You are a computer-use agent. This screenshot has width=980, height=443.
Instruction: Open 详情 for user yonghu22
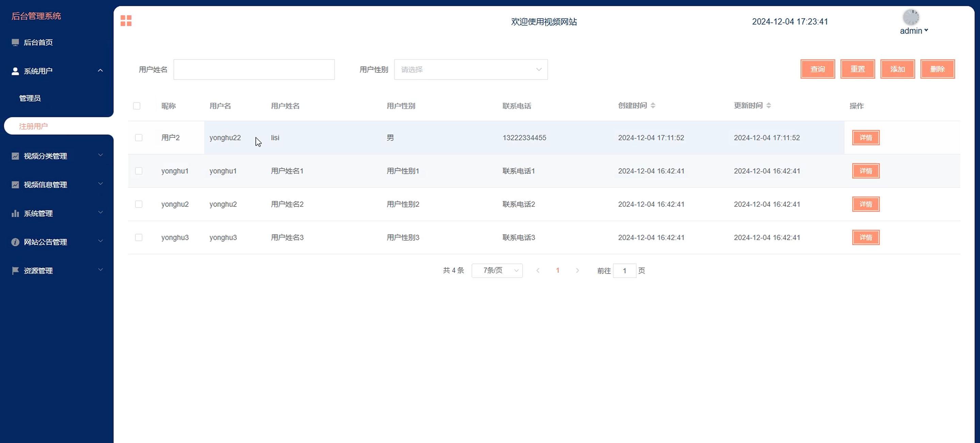pos(866,138)
